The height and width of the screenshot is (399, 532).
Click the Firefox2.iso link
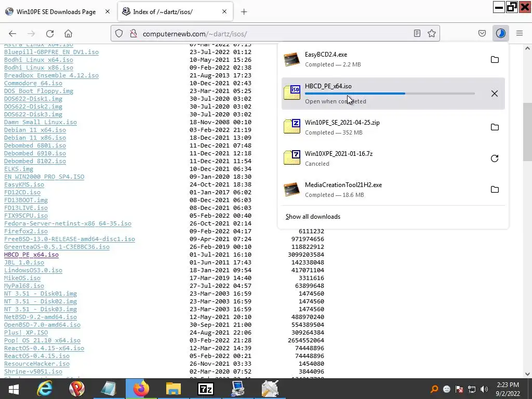click(x=26, y=231)
